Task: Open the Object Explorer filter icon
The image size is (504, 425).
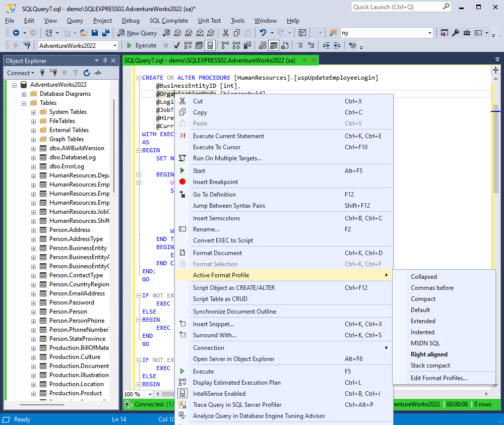Action: click(76, 73)
